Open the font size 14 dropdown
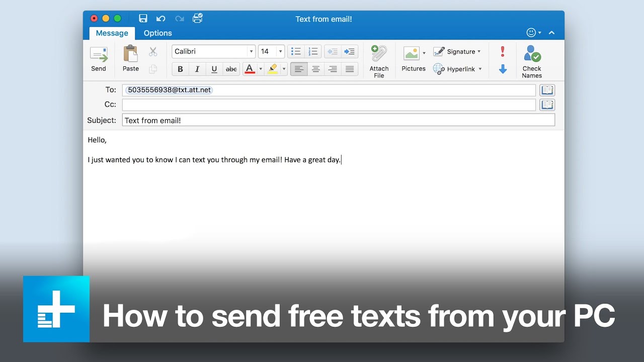The height and width of the screenshot is (362, 644). pos(280,51)
